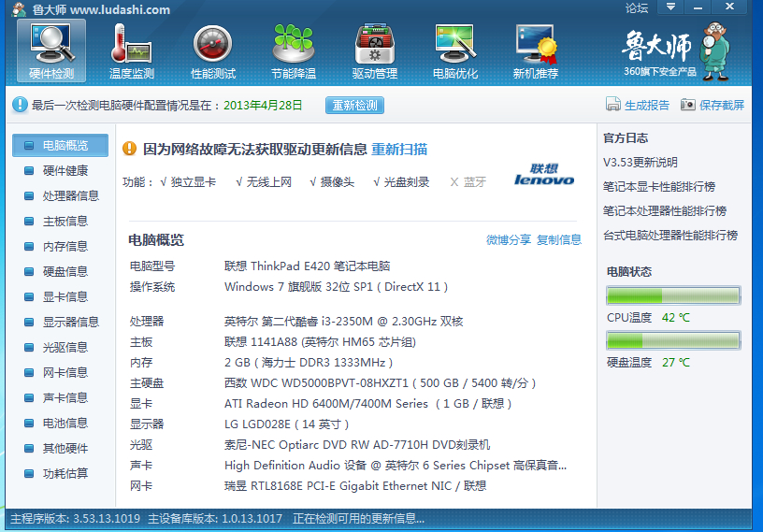
Task: Select 内存信息 in the sidebar
Action: [x=61, y=246]
